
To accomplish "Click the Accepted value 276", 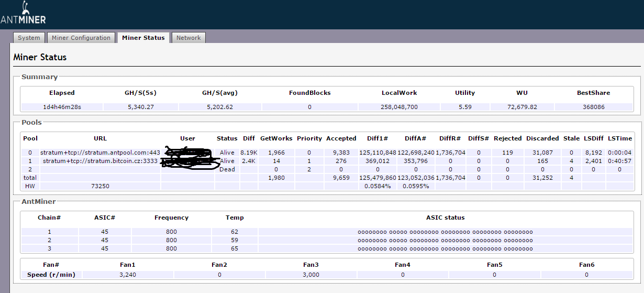I will 341,161.
